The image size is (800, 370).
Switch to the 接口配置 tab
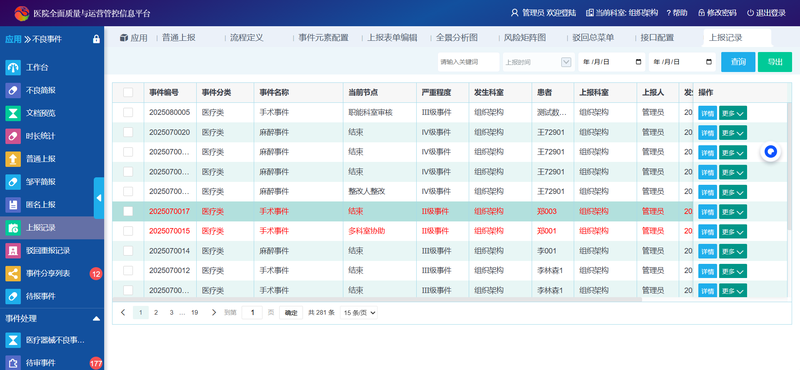[x=657, y=38]
